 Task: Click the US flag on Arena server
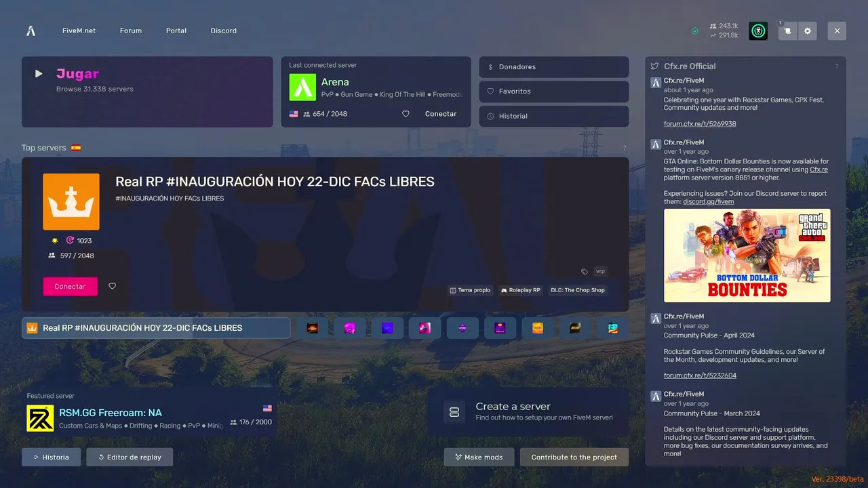(294, 114)
